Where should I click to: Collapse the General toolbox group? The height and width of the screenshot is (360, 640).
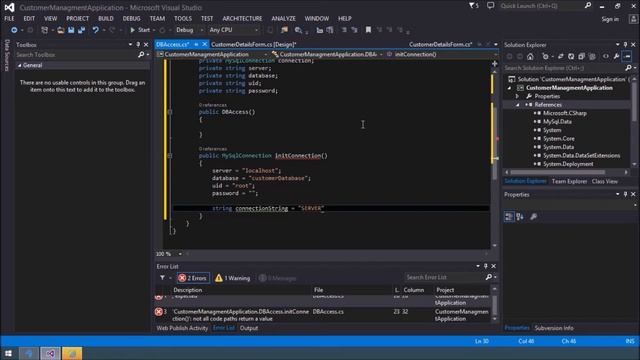point(19,65)
